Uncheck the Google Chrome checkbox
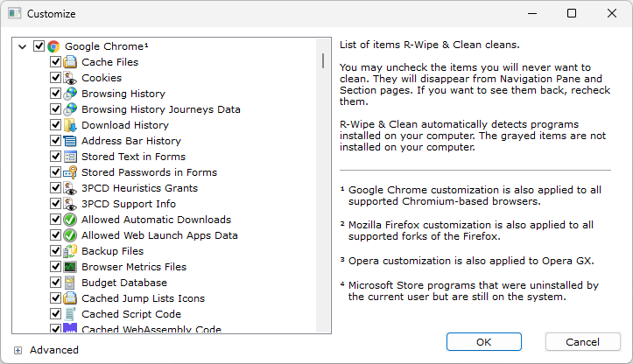Image resolution: width=633 pixels, height=364 pixels. click(39, 46)
